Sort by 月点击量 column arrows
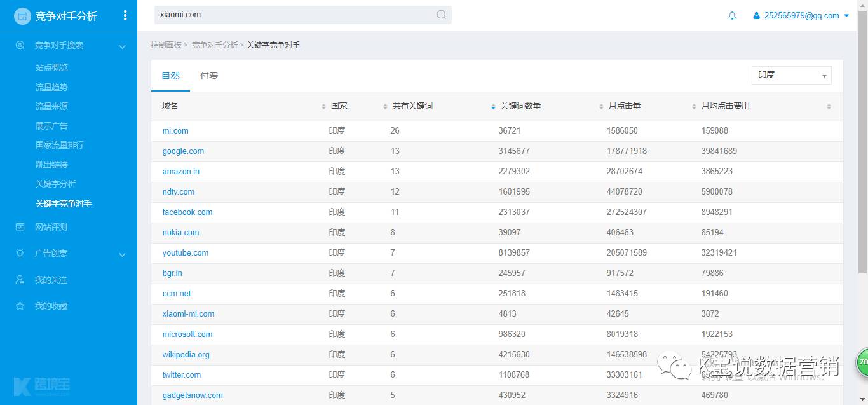The width and height of the screenshot is (868, 405). [694, 107]
